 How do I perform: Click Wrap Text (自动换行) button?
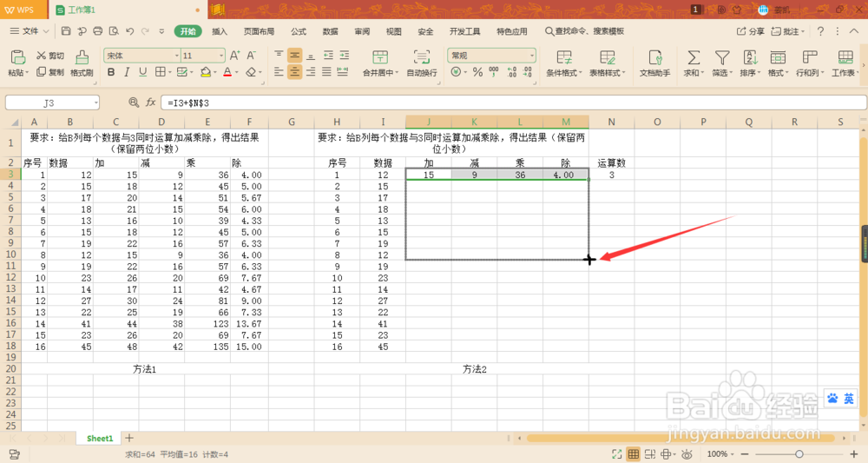point(422,63)
